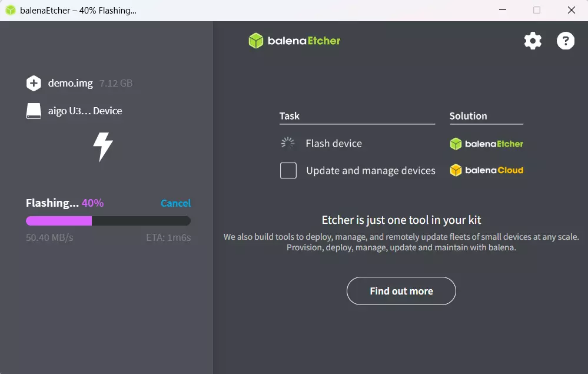Open the help question mark

(565, 41)
